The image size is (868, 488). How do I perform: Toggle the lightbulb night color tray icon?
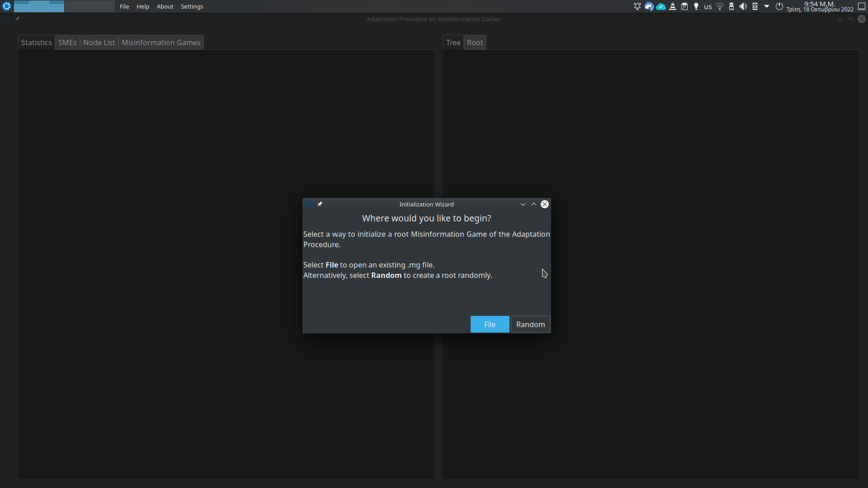[x=696, y=6]
